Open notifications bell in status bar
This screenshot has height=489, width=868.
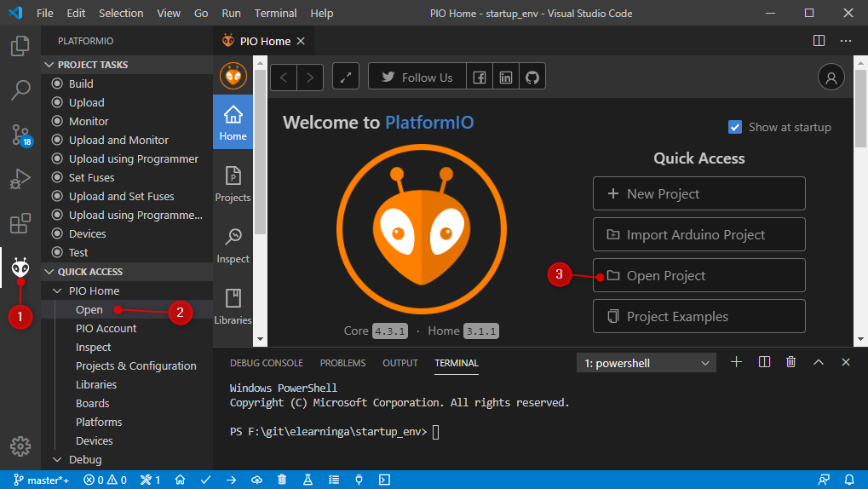click(x=849, y=480)
